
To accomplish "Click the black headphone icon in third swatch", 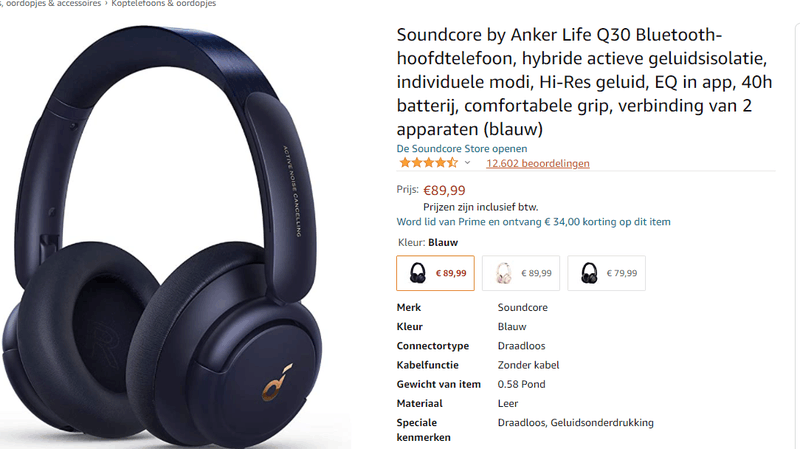I will [589, 273].
